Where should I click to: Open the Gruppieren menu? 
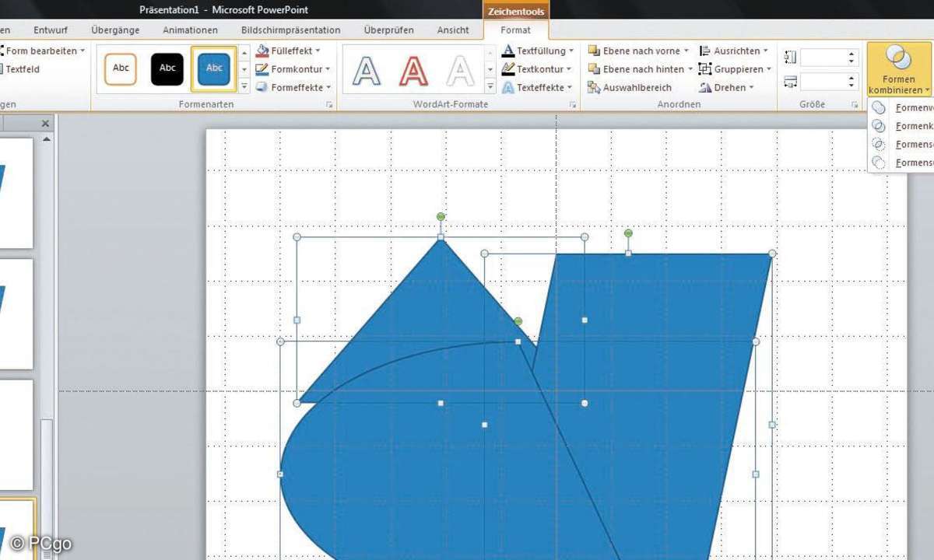coord(736,69)
